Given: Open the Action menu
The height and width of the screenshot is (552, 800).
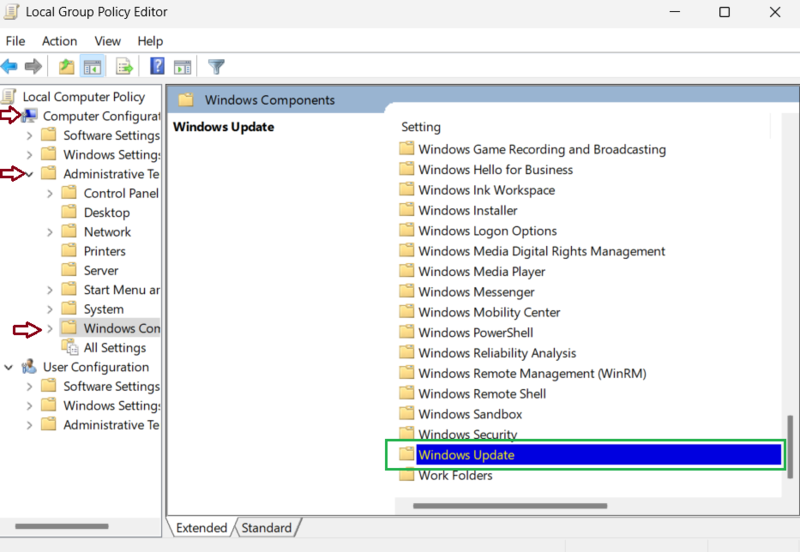Looking at the screenshot, I should pyautogui.click(x=59, y=41).
